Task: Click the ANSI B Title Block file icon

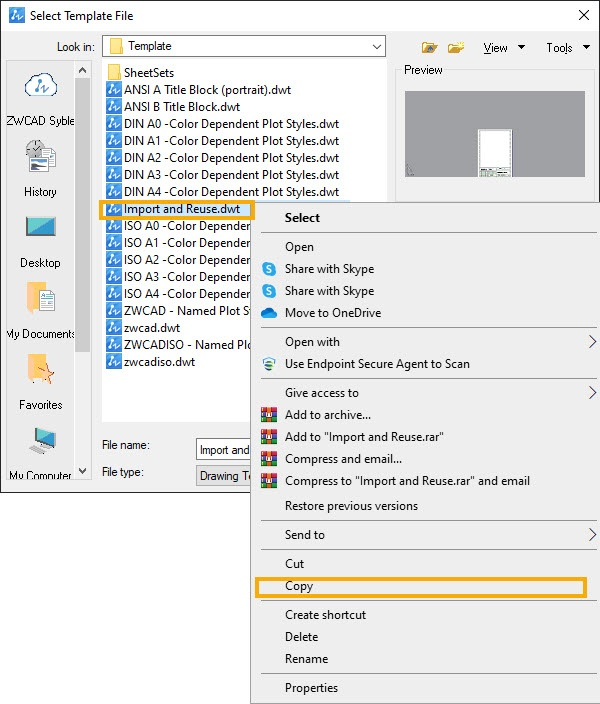Action: (x=114, y=106)
